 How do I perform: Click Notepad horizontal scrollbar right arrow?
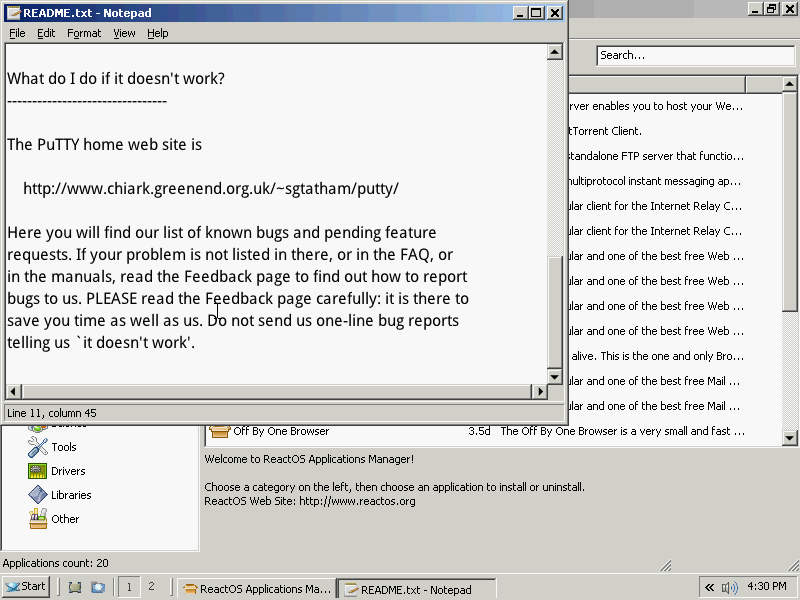coord(538,391)
